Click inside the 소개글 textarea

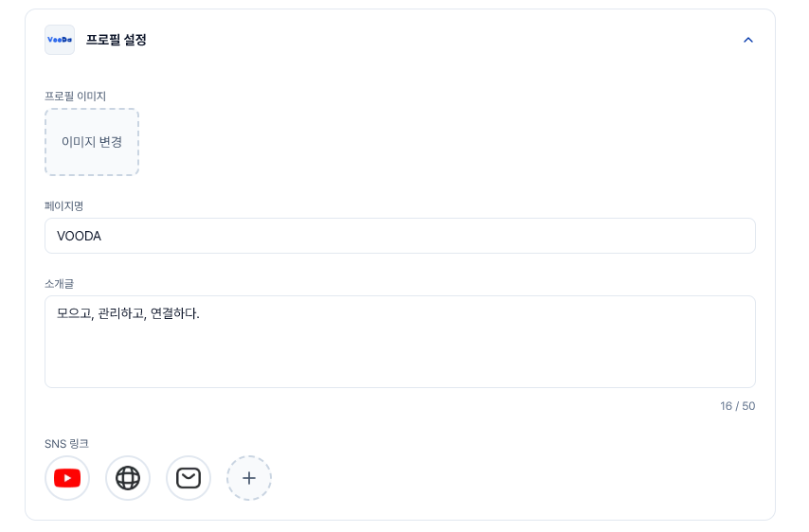400,350
